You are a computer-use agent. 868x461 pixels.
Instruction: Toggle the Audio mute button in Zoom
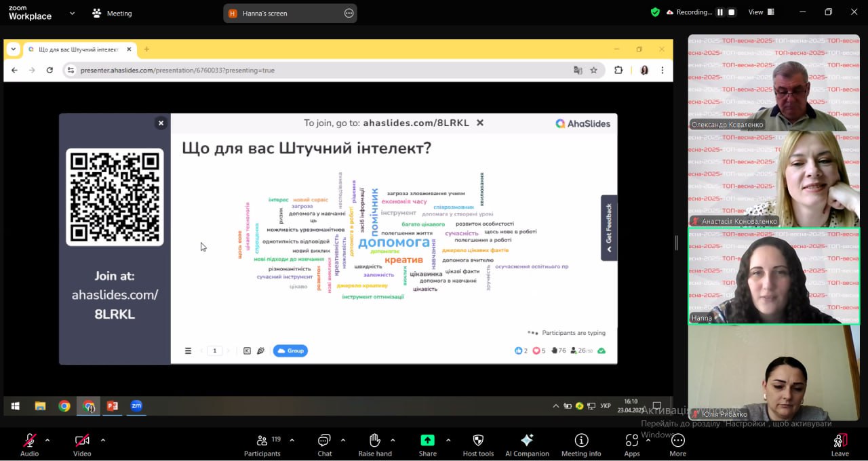pyautogui.click(x=29, y=445)
